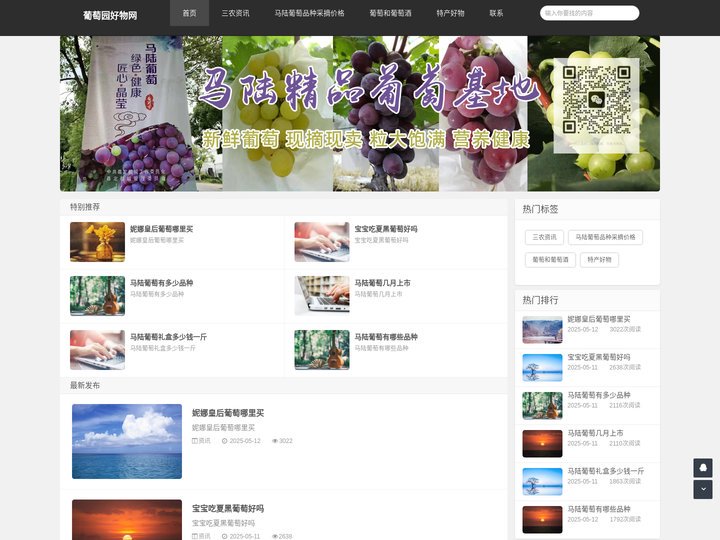Open latest post title 妮娜皇后葡萄哪里买

[x=228, y=413]
